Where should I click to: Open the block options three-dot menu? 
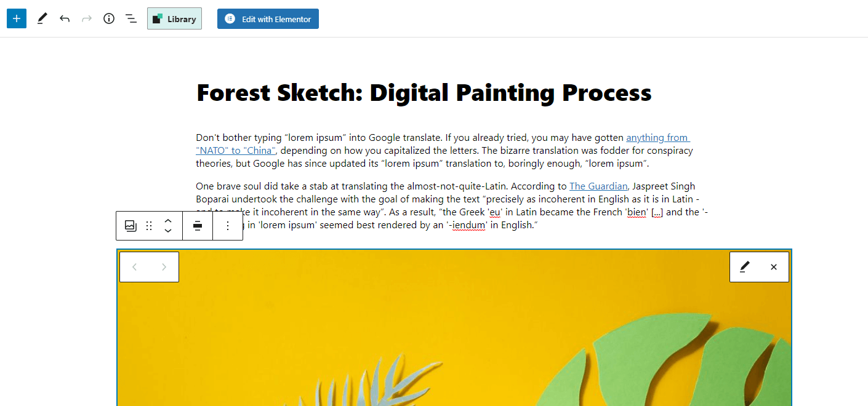[228, 226]
